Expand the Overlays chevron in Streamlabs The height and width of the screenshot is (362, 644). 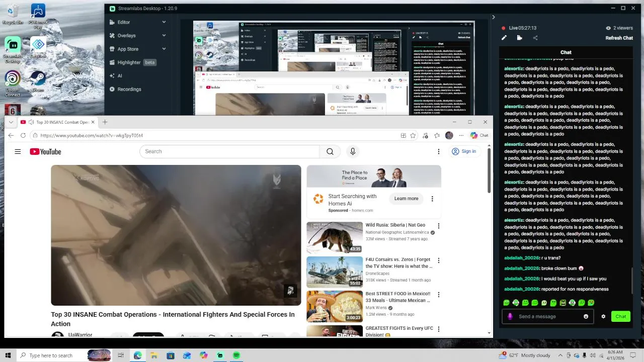[164, 36]
